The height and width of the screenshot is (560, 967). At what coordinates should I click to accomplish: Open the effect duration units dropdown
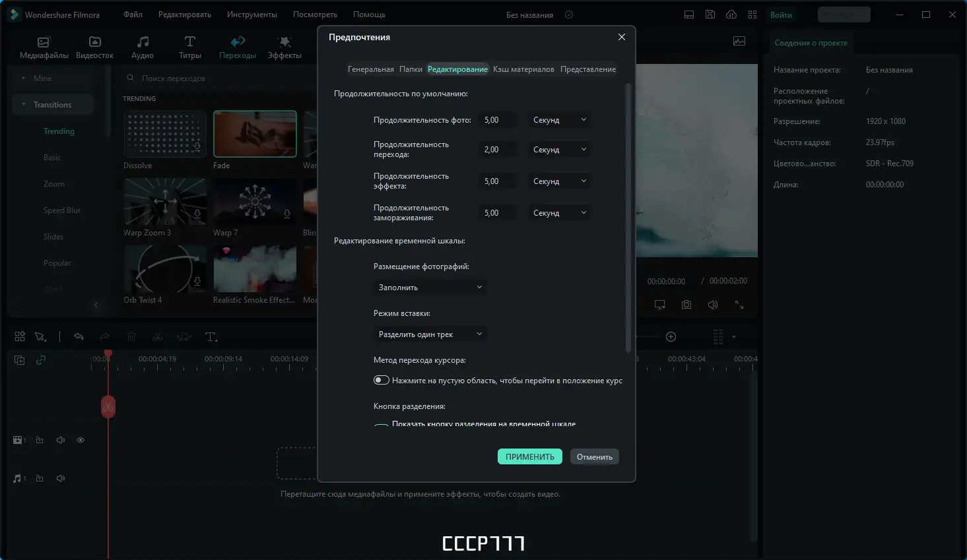(x=560, y=181)
